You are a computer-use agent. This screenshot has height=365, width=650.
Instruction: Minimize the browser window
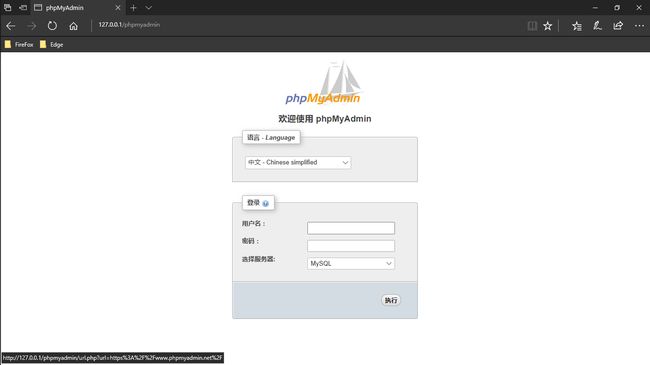click(x=595, y=7)
